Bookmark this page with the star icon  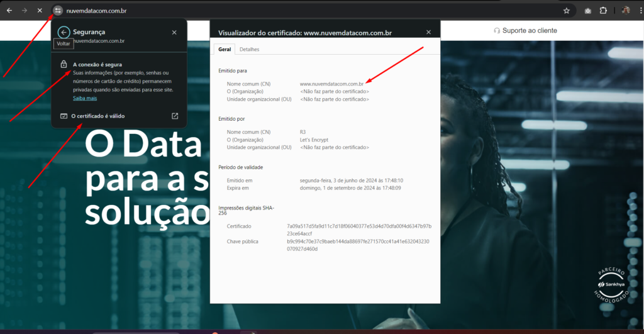point(566,11)
